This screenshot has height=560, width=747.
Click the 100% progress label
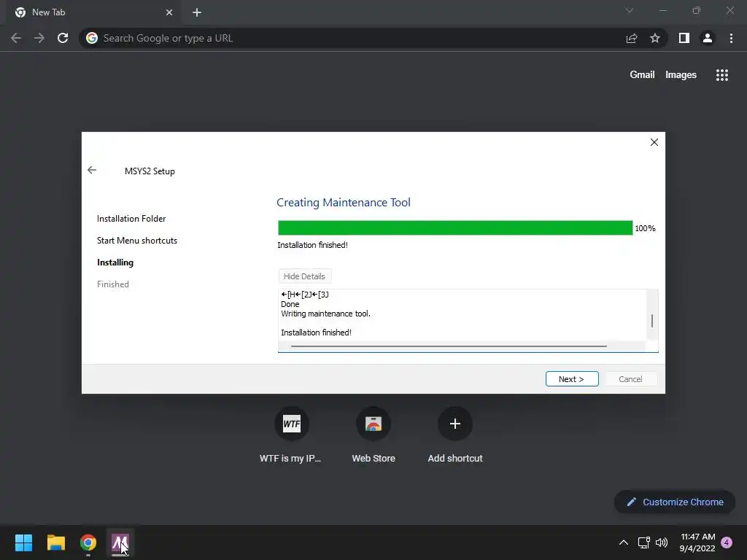645,228
